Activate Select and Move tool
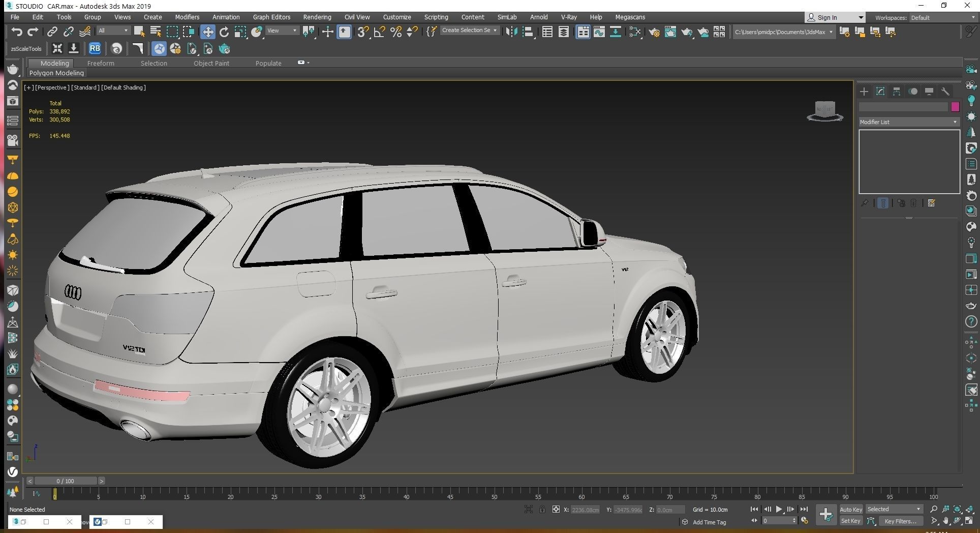The image size is (980, 533). tap(207, 32)
